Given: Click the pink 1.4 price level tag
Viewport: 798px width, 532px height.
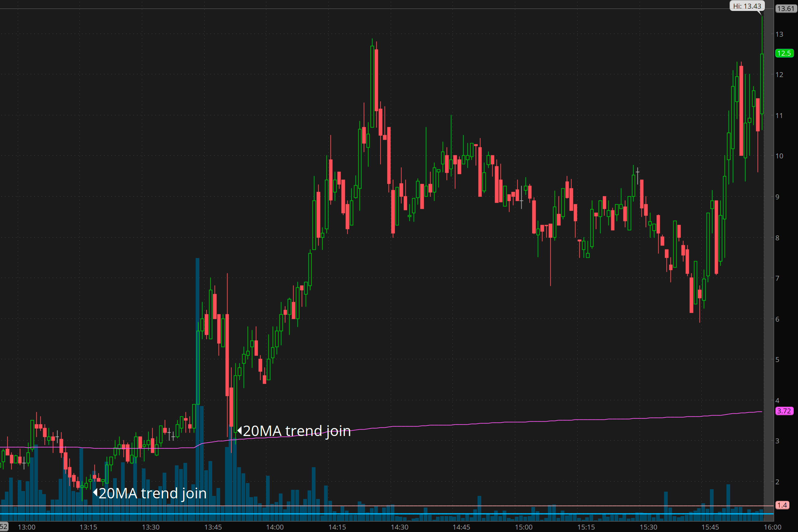Looking at the screenshot, I should [x=782, y=505].
